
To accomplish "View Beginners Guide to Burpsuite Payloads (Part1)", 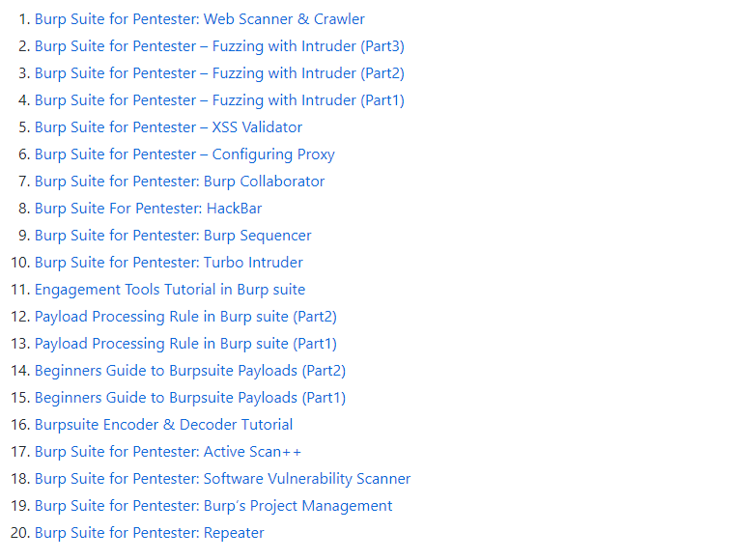I will coord(190,398).
